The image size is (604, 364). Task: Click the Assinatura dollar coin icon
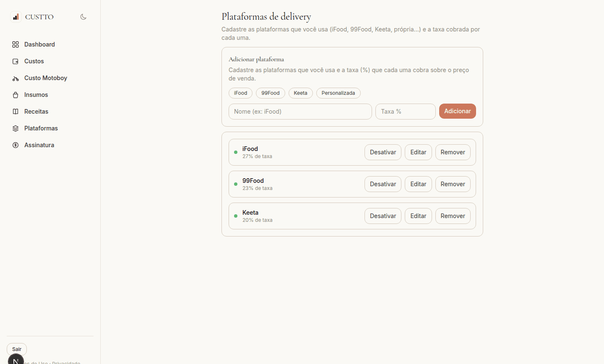pos(16,145)
